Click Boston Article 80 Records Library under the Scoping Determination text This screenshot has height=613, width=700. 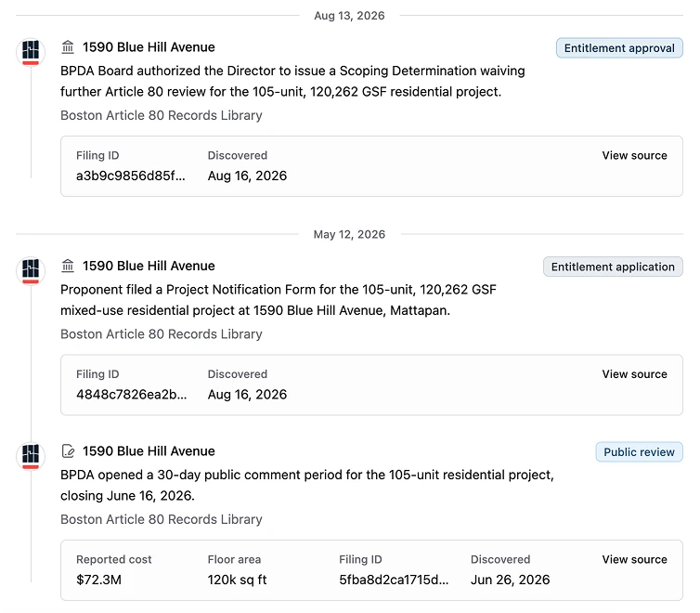tap(162, 115)
